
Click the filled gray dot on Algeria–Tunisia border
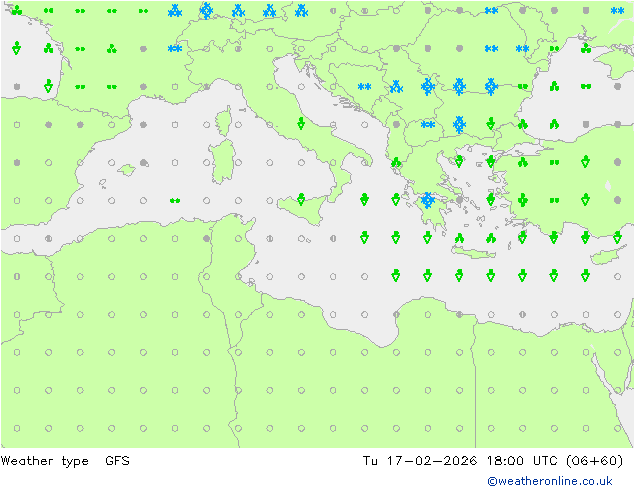click(x=207, y=239)
